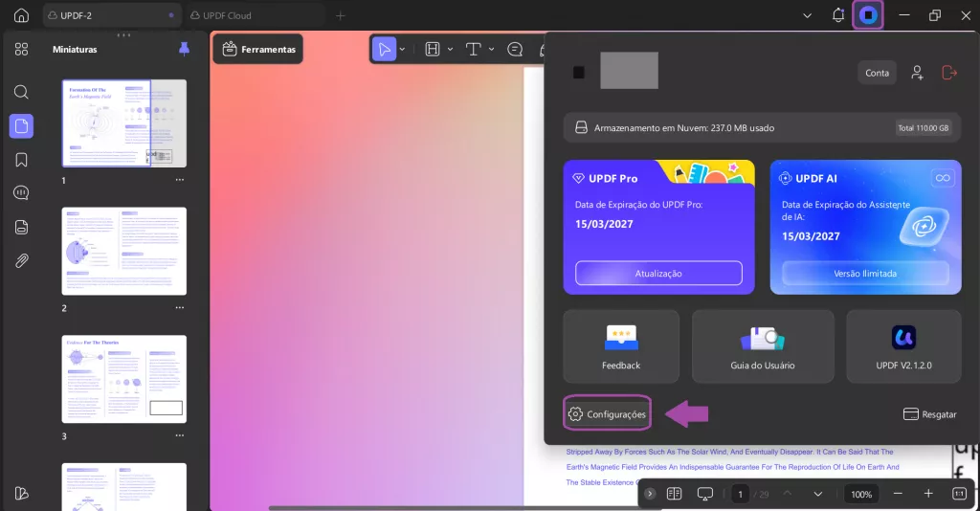
Task: Click the Miniaturas panel title
Action: click(x=75, y=50)
